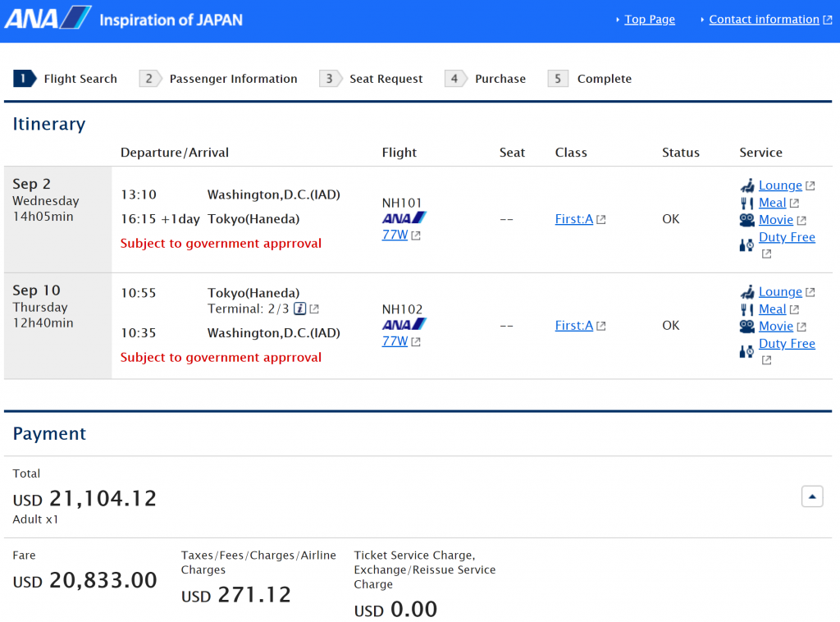Click external icon next to NH101 Lounge

click(x=810, y=186)
